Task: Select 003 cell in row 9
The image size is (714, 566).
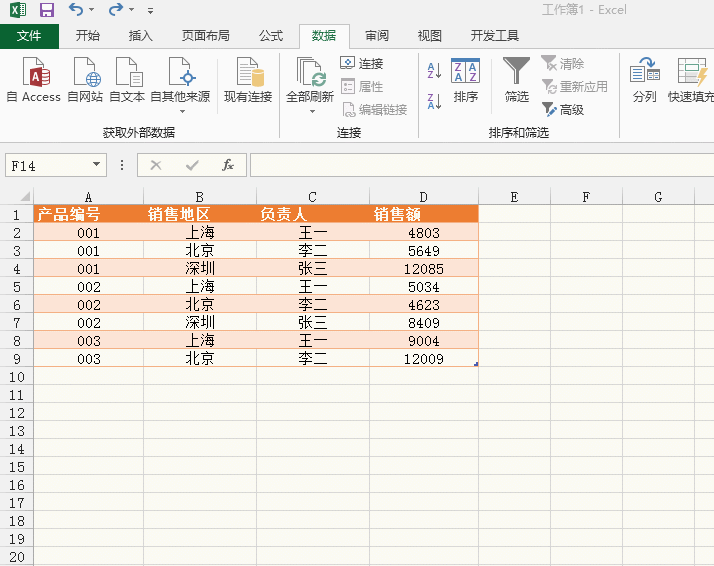Action: pyautogui.click(x=88, y=359)
